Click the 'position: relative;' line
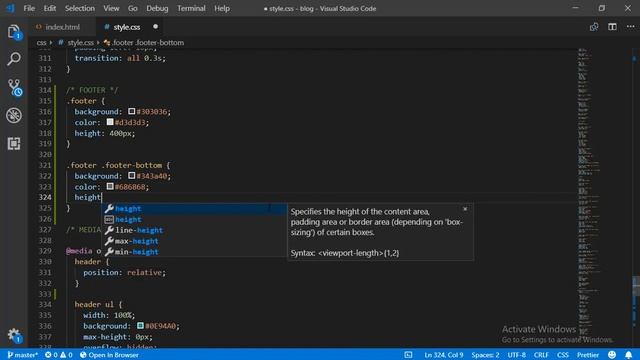640x360 pixels. pyautogui.click(x=124, y=272)
